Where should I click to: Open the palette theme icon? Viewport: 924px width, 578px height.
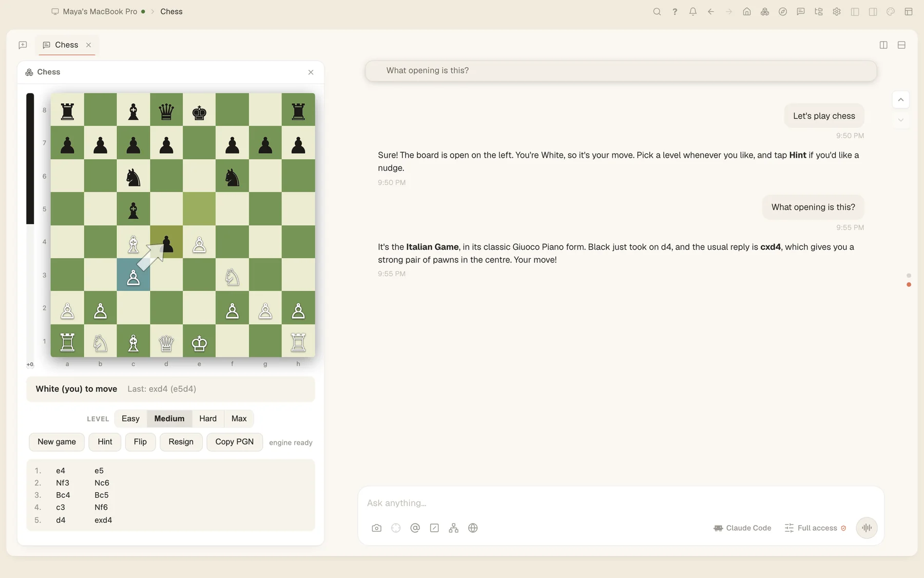(890, 11)
